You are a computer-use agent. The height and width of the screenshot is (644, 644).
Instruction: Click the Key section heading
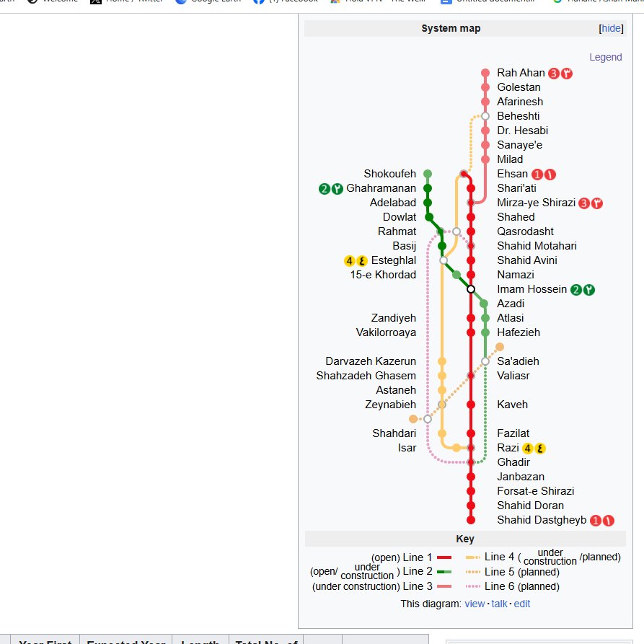(x=465, y=539)
